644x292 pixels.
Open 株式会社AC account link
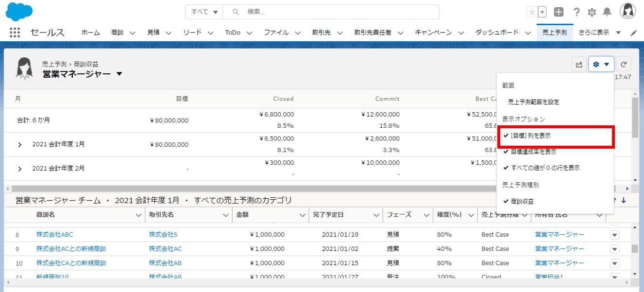165,249
